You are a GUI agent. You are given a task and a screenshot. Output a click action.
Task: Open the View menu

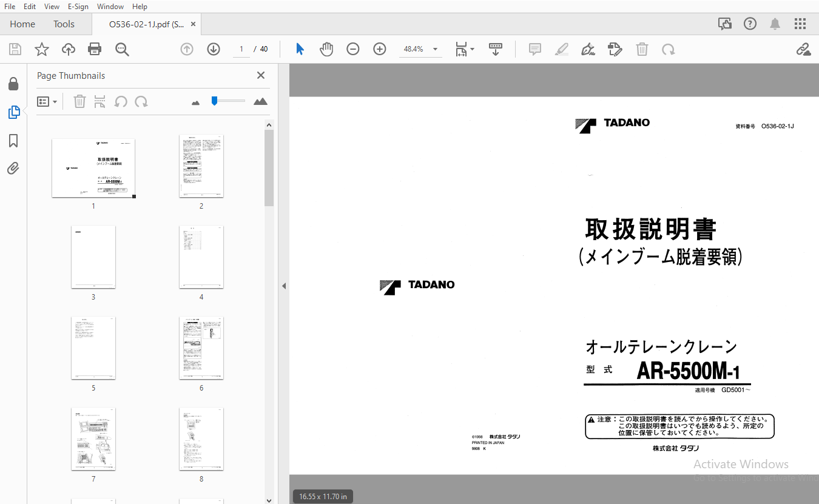point(52,7)
